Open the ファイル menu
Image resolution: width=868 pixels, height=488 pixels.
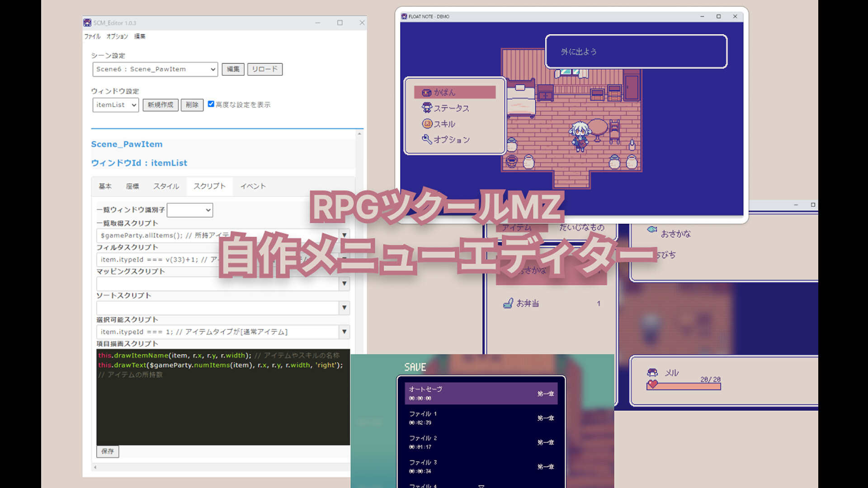pos(92,36)
